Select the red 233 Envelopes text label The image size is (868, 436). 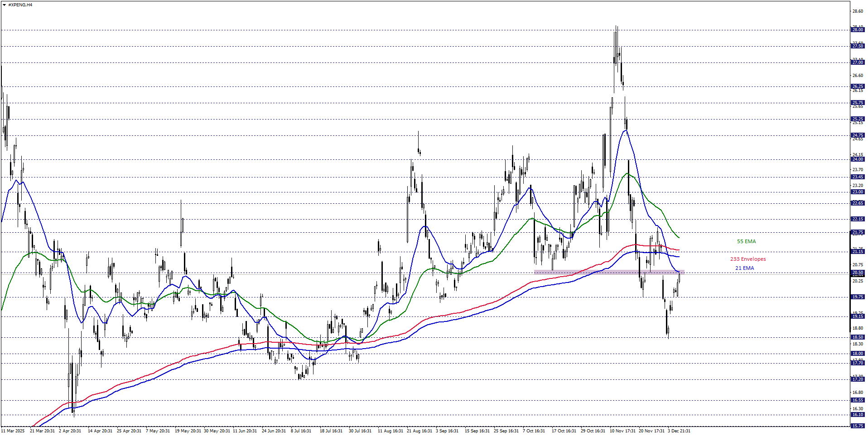pyautogui.click(x=747, y=259)
